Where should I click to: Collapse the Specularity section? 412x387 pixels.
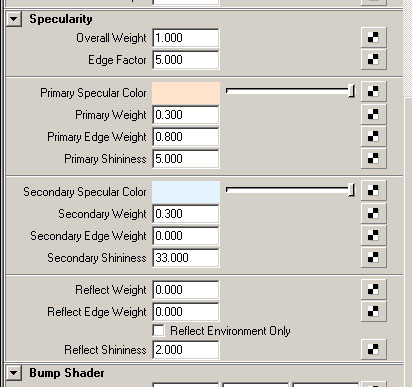(x=14, y=19)
